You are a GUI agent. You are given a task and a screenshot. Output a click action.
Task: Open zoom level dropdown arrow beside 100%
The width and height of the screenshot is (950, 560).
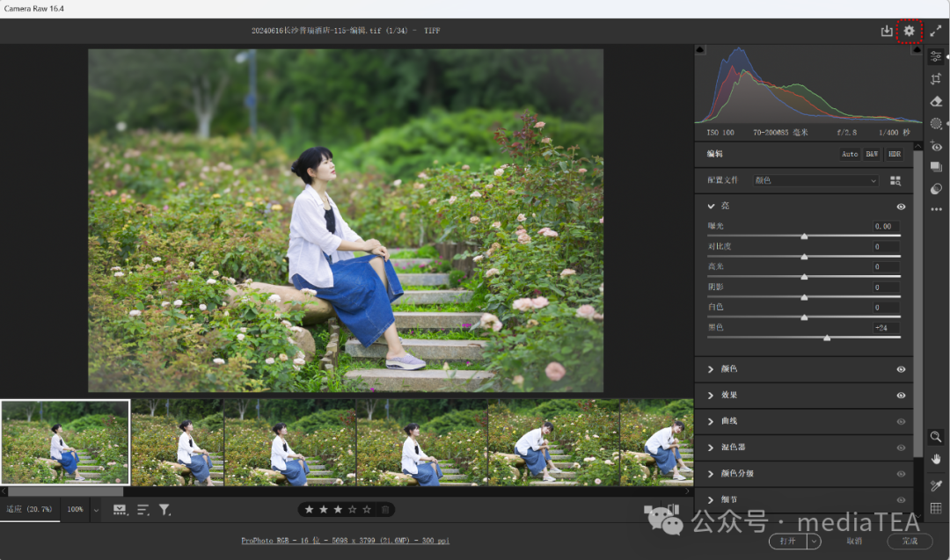[96, 510]
